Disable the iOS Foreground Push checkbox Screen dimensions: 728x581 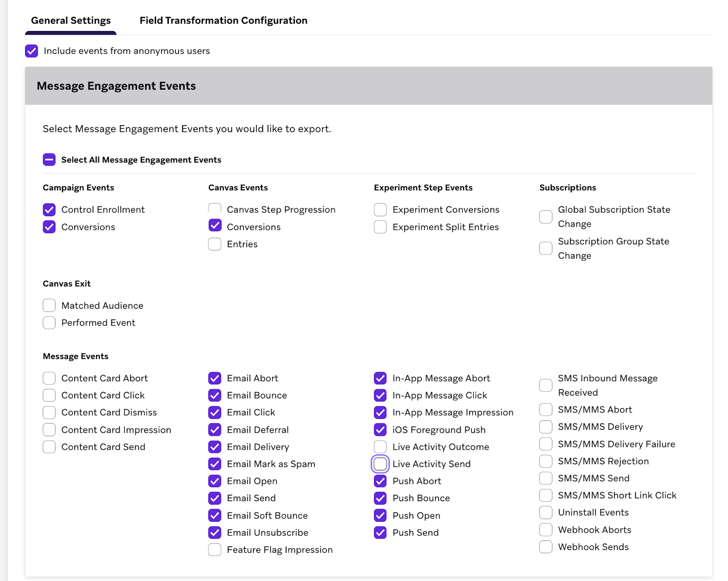coord(380,430)
